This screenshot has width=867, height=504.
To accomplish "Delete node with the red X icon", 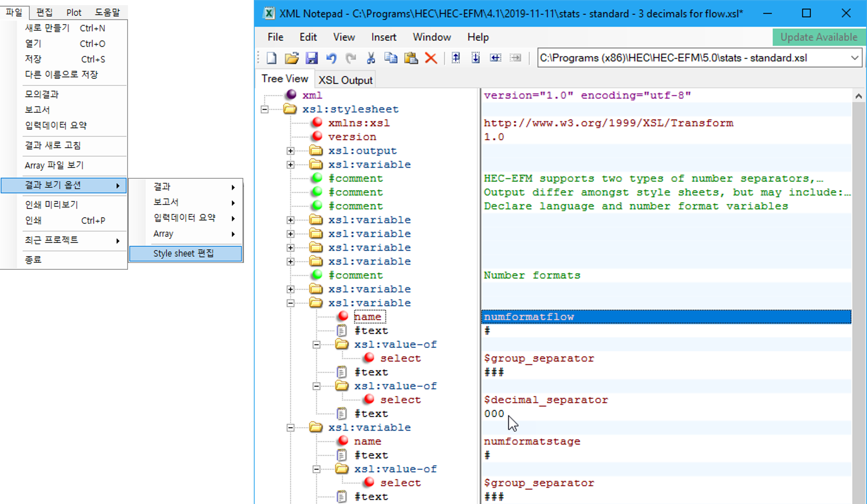I will click(431, 58).
